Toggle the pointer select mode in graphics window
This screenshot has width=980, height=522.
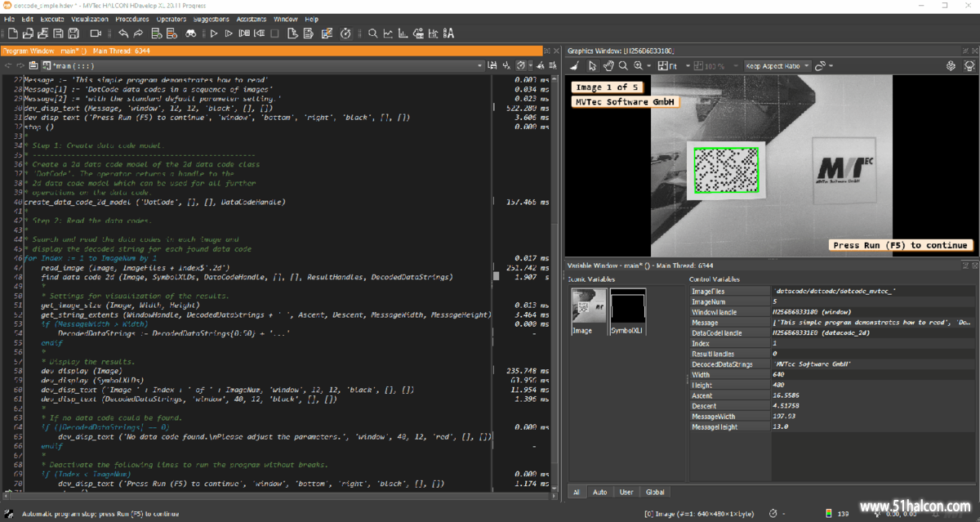[x=593, y=65]
